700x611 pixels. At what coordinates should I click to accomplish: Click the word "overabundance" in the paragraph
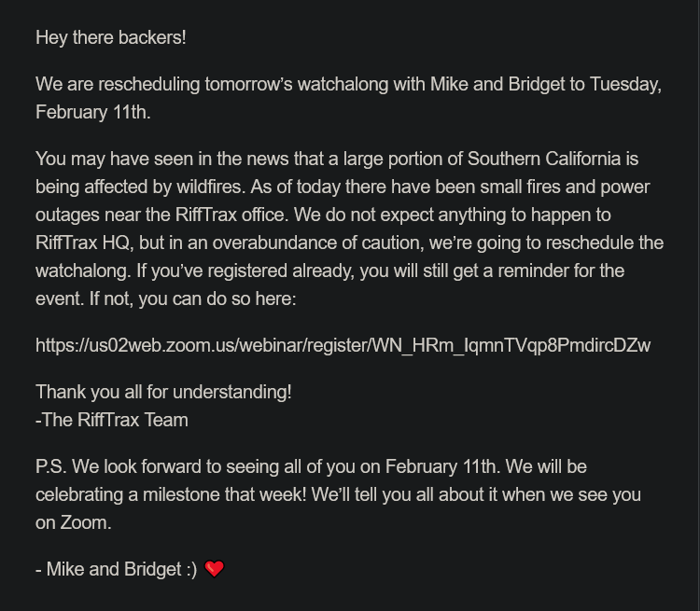(274, 243)
